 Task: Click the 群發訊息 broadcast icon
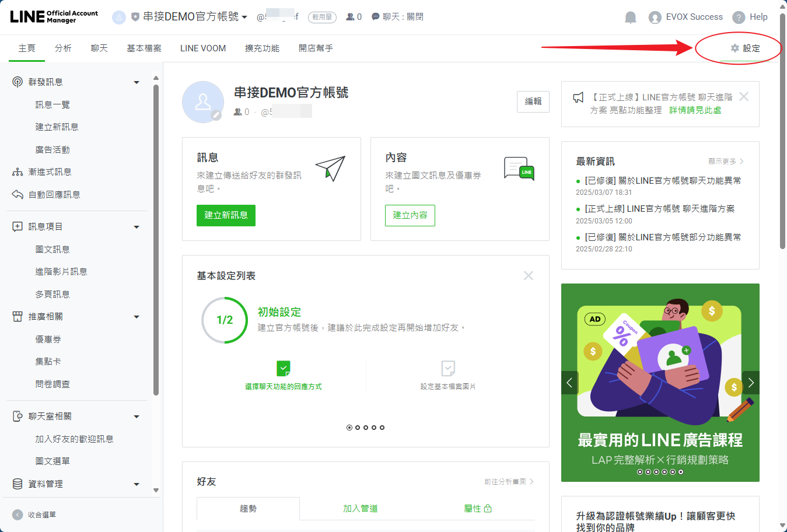[x=18, y=82]
